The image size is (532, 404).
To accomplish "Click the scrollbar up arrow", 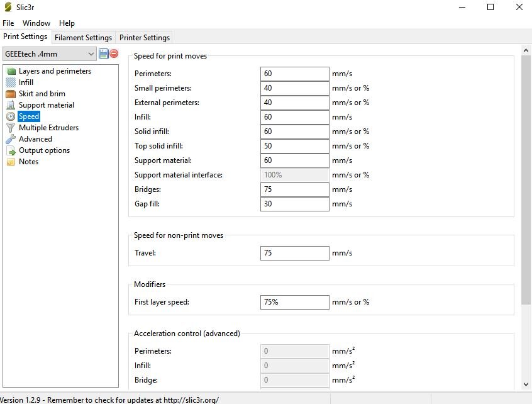I will (x=526, y=50).
